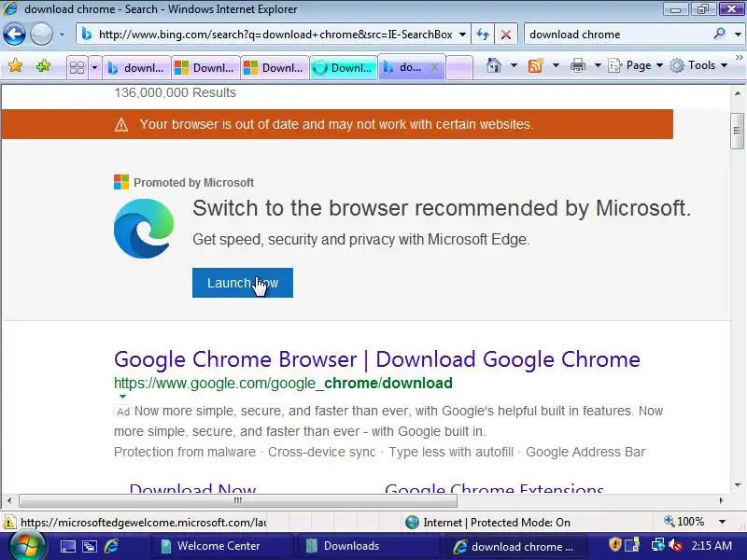Click Switch between windows quick launch icon

coord(90,546)
